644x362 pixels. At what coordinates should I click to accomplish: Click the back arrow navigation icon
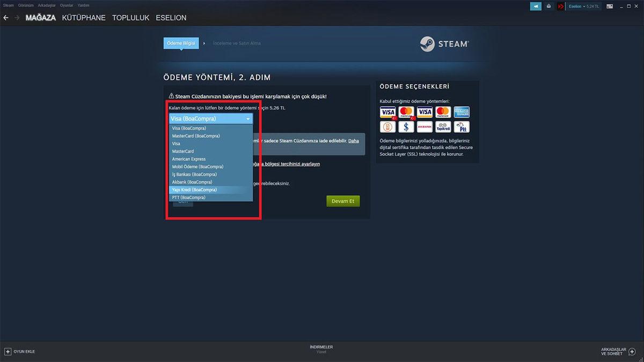pos(6,18)
